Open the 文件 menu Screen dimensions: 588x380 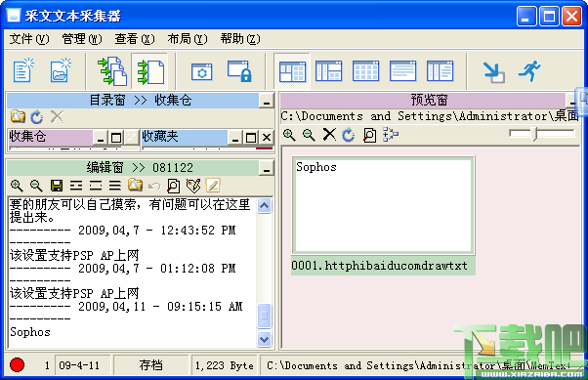click(29, 39)
